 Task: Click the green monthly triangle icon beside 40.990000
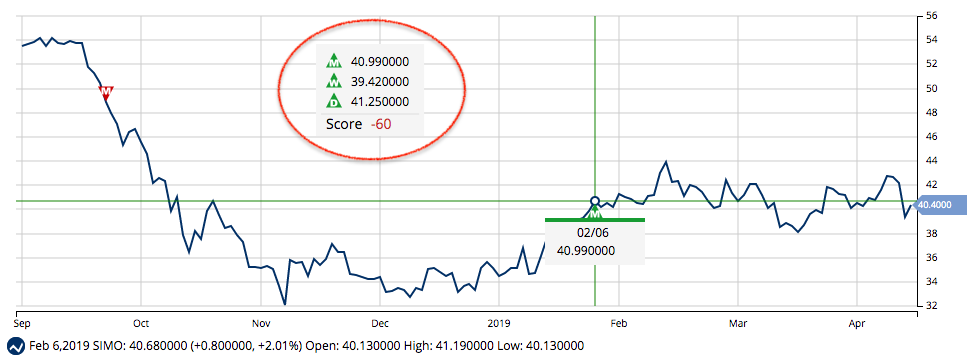click(335, 61)
